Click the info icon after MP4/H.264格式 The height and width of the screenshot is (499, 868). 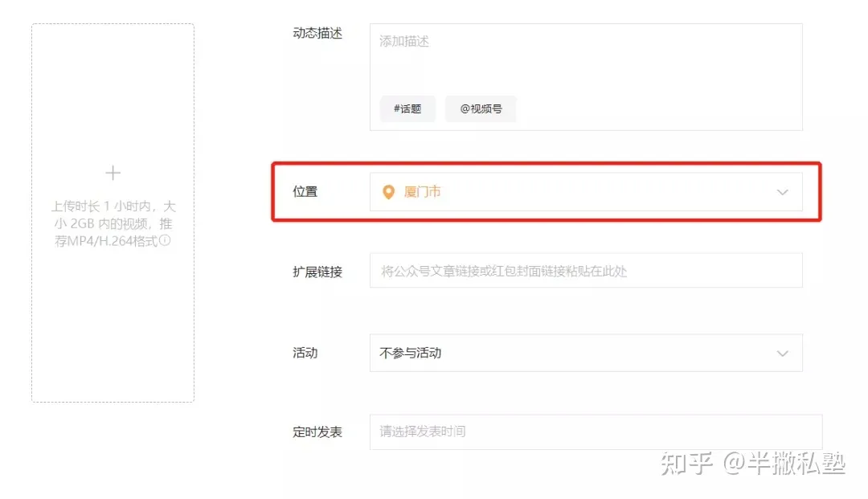pos(165,240)
